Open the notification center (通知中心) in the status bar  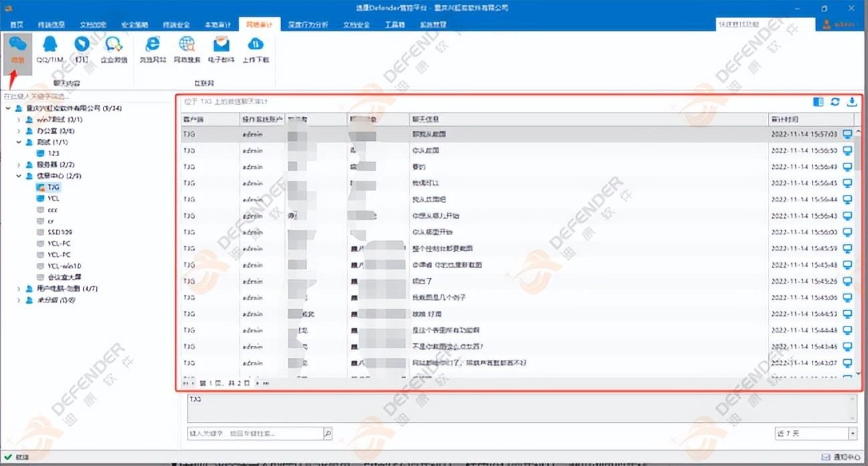[841, 457]
